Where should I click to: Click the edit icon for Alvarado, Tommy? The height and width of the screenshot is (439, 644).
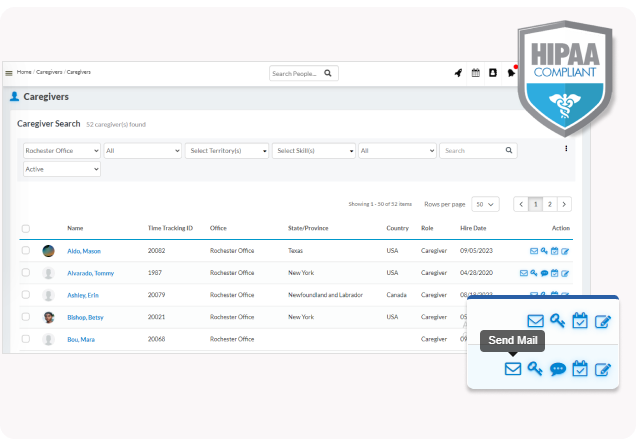click(x=565, y=273)
